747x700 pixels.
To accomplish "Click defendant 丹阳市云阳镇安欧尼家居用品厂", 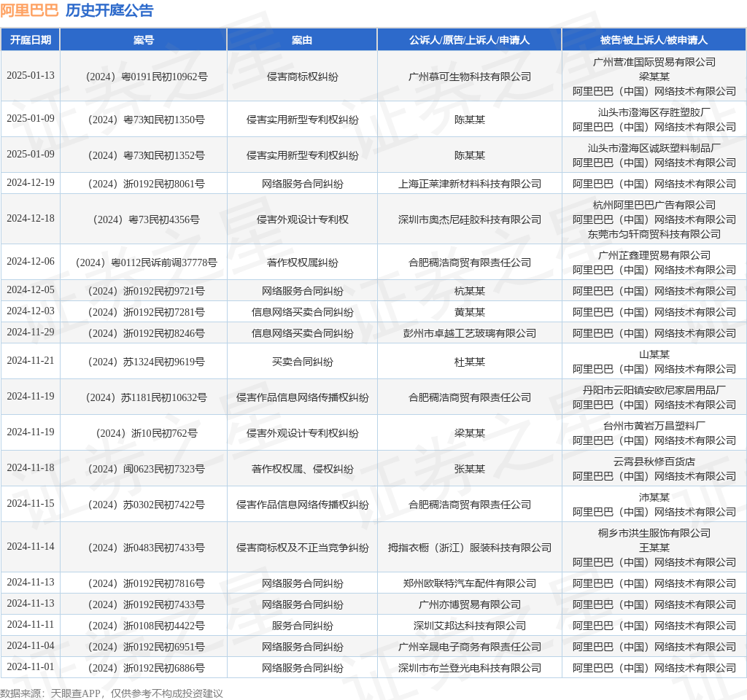I will [654, 390].
